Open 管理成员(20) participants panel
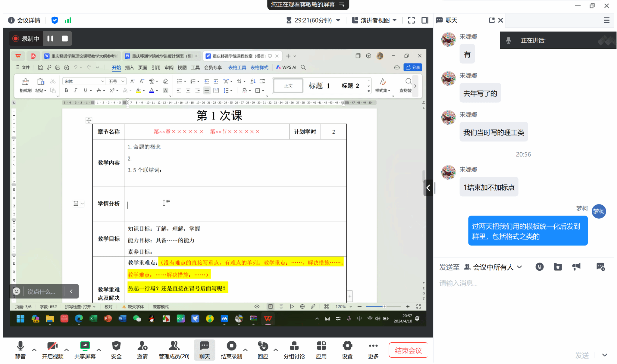This screenshot has height=364, width=617. click(174, 350)
